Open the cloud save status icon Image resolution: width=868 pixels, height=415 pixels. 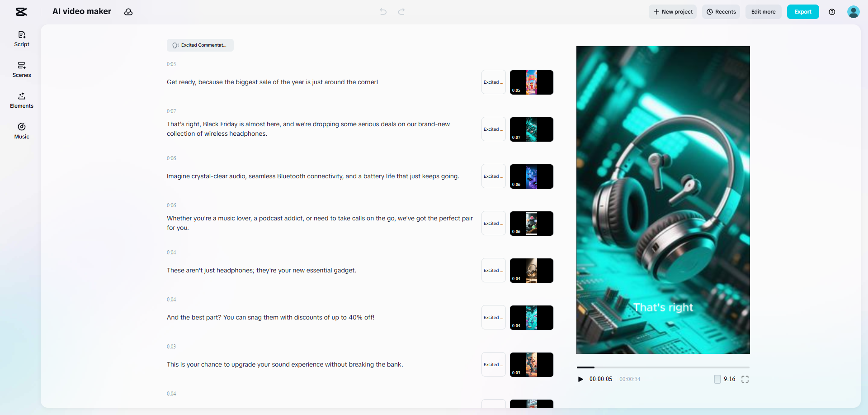[128, 12]
